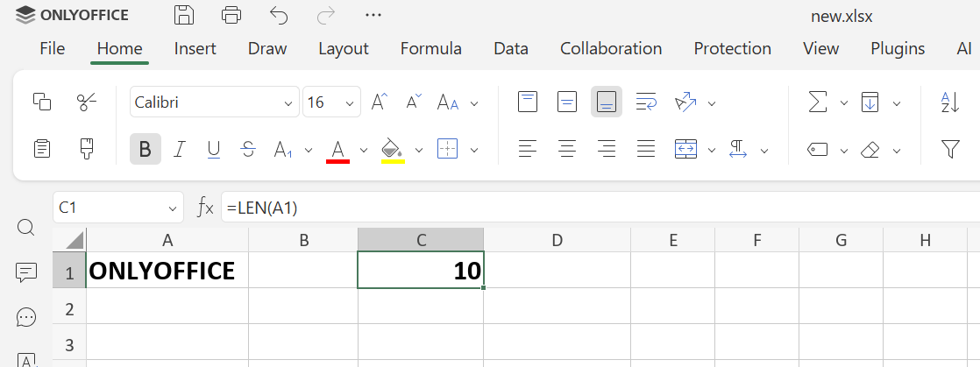This screenshot has width=980, height=367.
Task: Align text left
Action: click(528, 149)
